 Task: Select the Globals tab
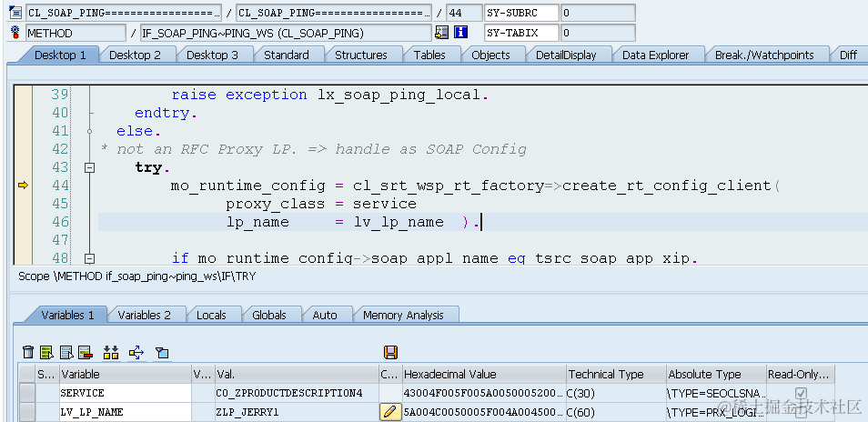click(x=269, y=315)
